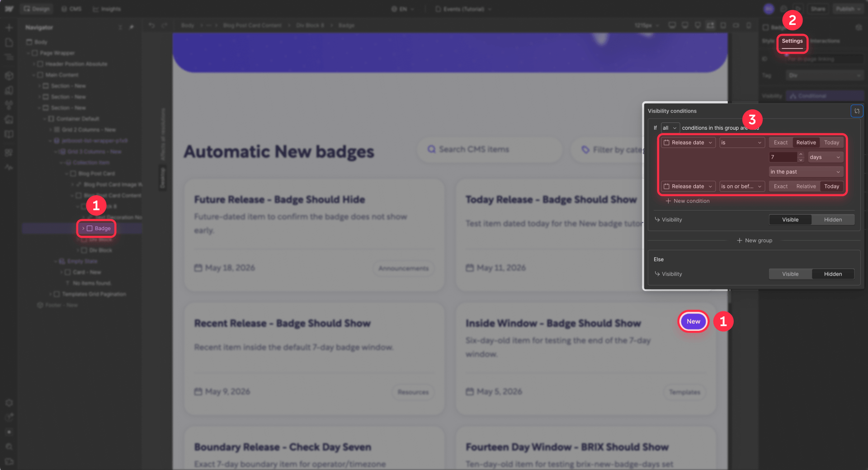
Task: Set If group visibility to Visible
Action: [x=790, y=220]
